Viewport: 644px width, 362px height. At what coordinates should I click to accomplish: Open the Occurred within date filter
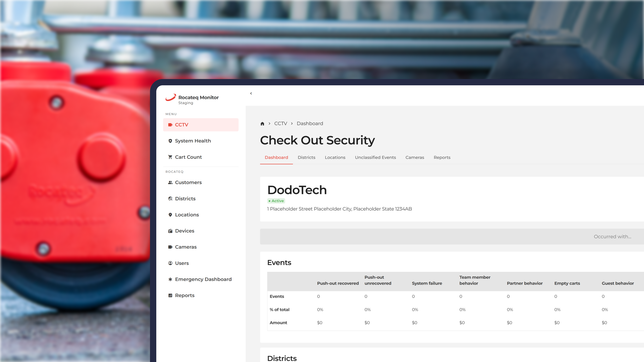click(613, 237)
